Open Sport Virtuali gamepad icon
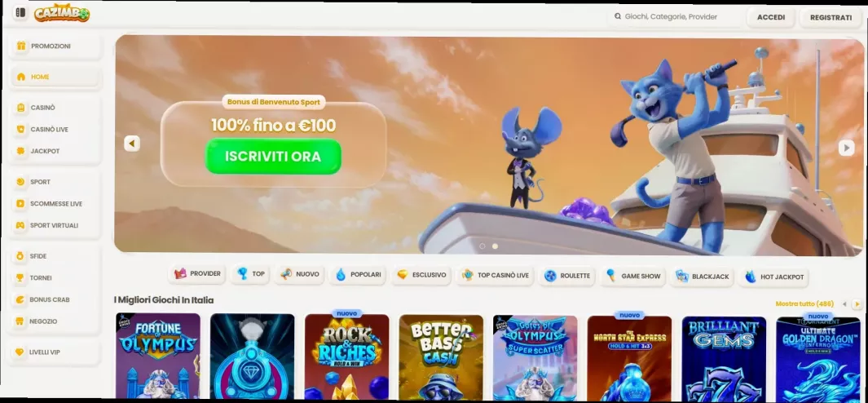 pyautogui.click(x=20, y=225)
